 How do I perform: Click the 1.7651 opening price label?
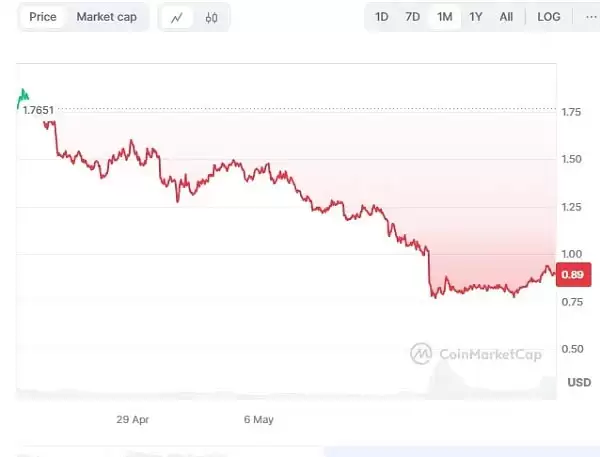click(x=38, y=110)
